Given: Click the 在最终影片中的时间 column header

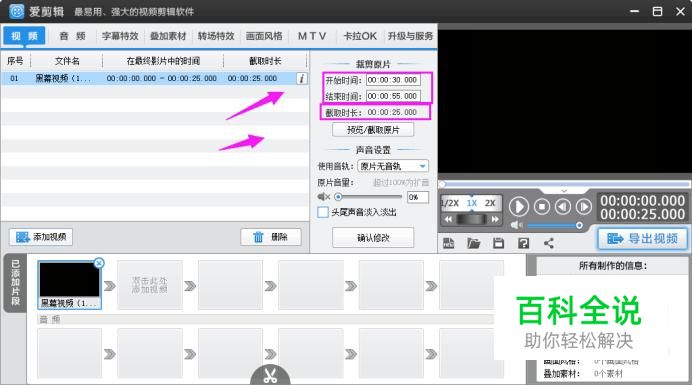Looking at the screenshot, I should [163, 61].
